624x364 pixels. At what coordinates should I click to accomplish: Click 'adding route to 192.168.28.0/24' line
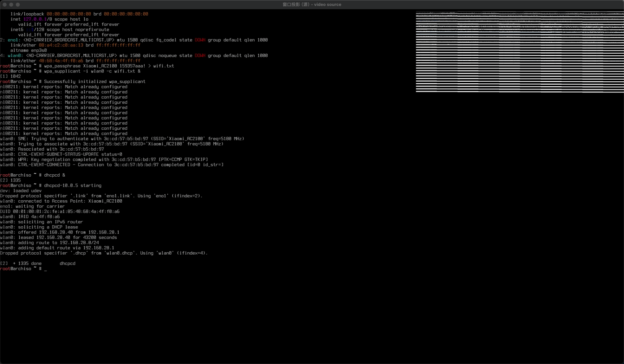point(49,243)
